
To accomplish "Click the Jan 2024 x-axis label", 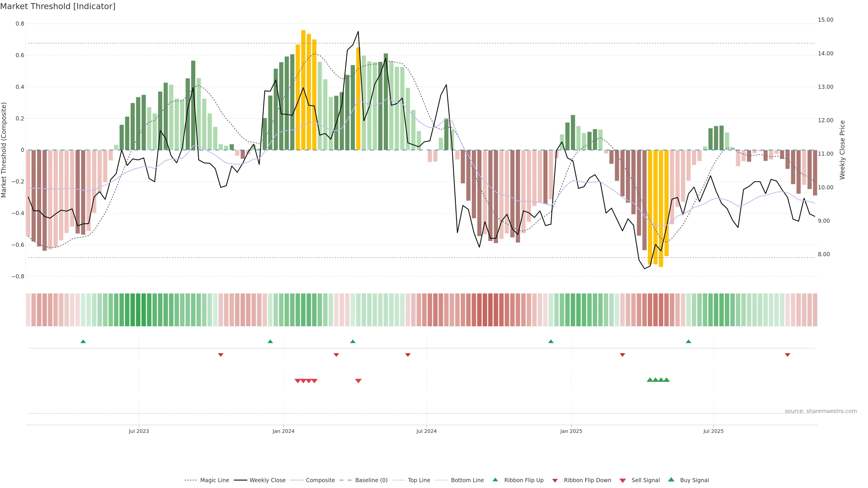I will click(283, 431).
